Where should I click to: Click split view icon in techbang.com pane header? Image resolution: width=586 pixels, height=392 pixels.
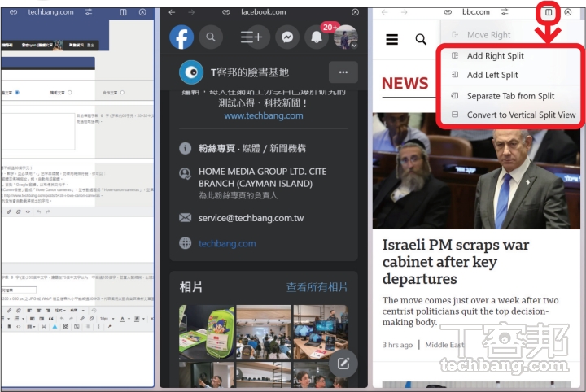[x=124, y=12]
